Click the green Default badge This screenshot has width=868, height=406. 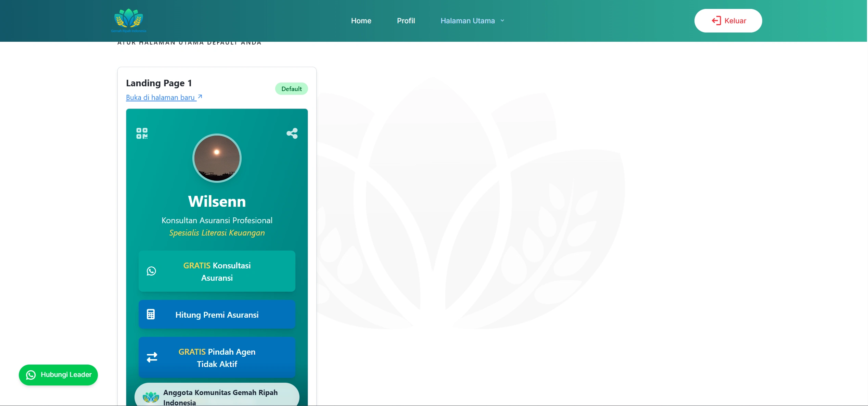[291, 89]
